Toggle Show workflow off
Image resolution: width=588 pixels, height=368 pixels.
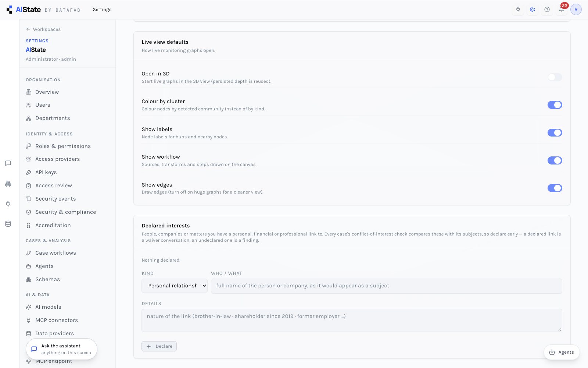[x=555, y=160]
